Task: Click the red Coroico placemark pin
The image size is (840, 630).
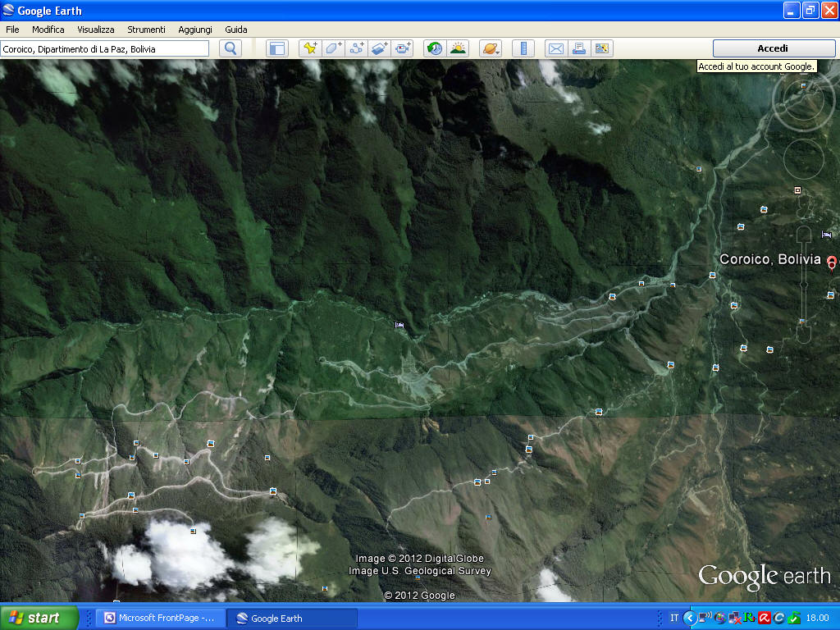Action: click(832, 262)
